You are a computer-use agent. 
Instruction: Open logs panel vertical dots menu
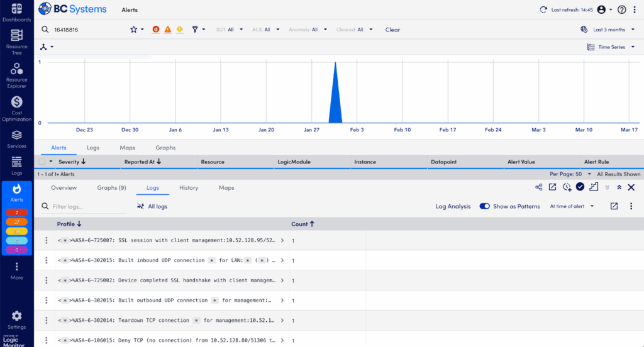coord(631,206)
